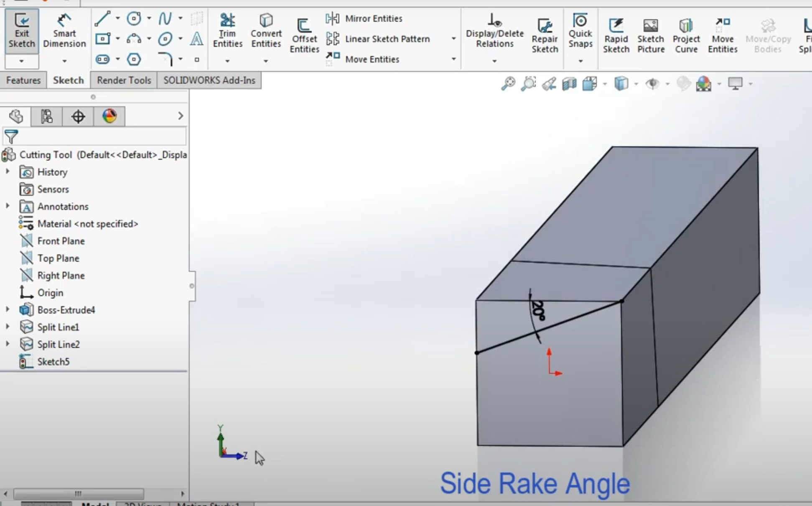Select Sensors in the feature tree
Screen dimensions: 812x506
53,189
